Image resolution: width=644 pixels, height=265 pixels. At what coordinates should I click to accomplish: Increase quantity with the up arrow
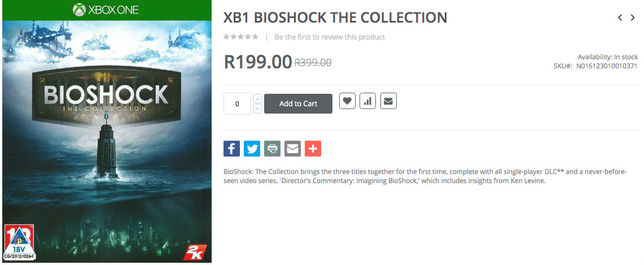coord(258,98)
